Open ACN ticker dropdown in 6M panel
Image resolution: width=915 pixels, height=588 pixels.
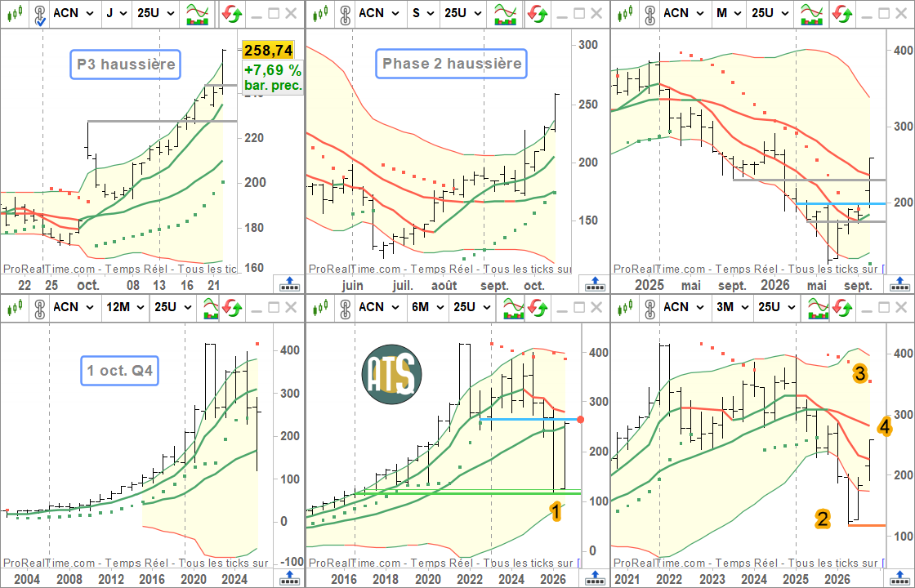(379, 307)
